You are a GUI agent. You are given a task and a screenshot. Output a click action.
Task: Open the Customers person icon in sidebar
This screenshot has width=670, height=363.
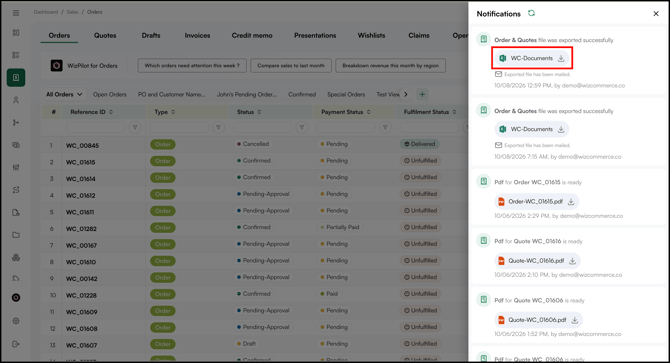point(16,100)
